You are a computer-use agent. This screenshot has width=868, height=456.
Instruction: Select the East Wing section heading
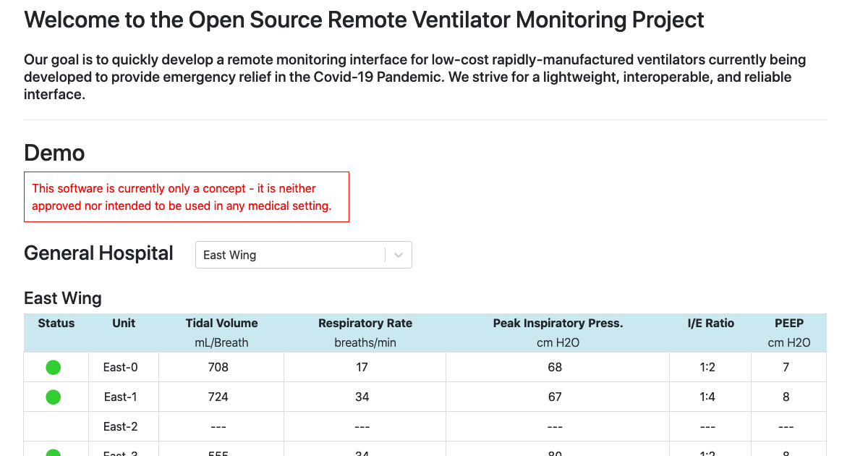coord(62,297)
